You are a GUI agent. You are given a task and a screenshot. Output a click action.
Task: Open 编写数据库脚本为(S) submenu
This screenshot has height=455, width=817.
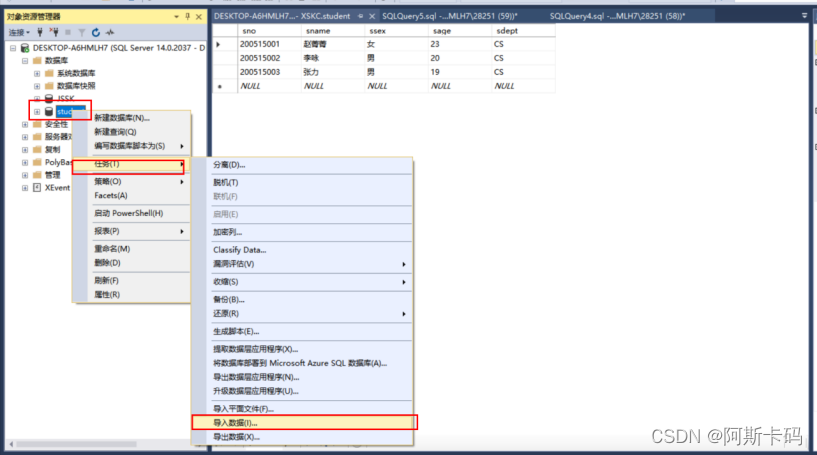[x=132, y=146]
